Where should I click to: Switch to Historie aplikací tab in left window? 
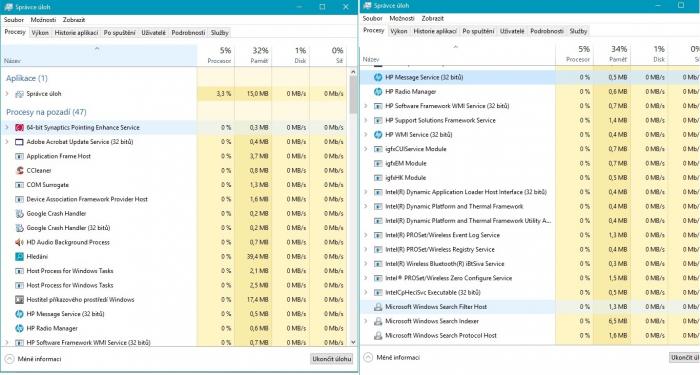[76, 33]
